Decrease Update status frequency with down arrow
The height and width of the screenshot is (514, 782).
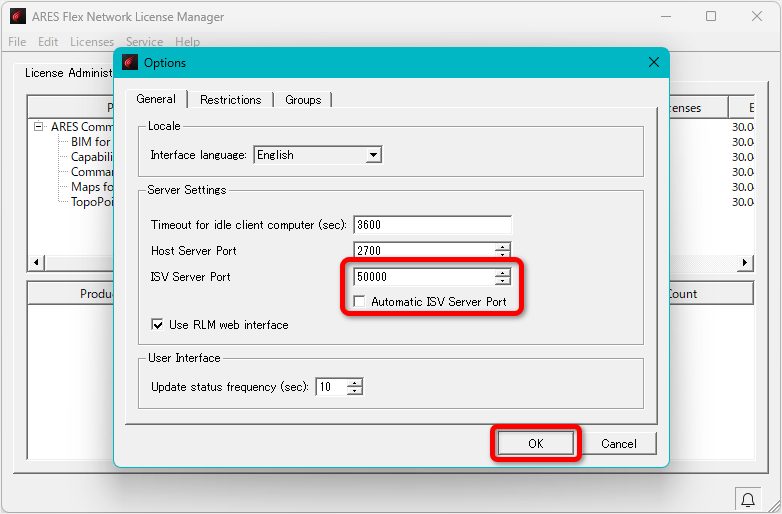(x=355, y=391)
